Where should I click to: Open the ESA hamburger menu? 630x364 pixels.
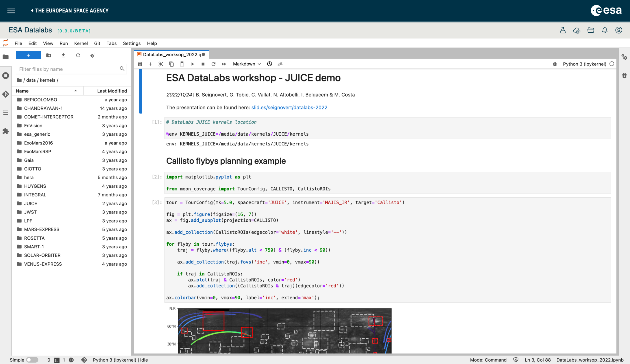[11, 11]
